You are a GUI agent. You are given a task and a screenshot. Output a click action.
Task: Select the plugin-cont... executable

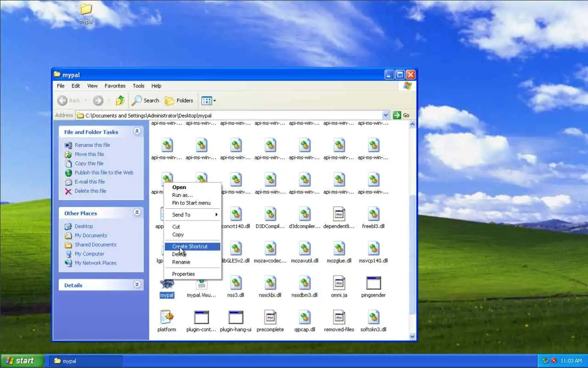coord(201,322)
